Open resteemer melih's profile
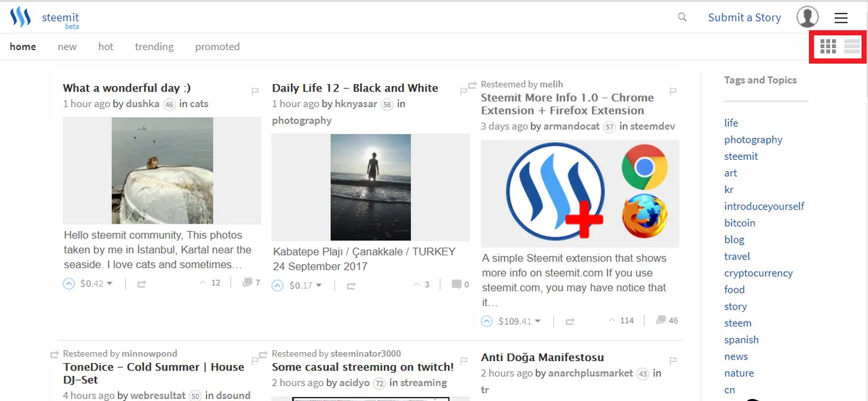868x401 pixels. [x=551, y=84]
